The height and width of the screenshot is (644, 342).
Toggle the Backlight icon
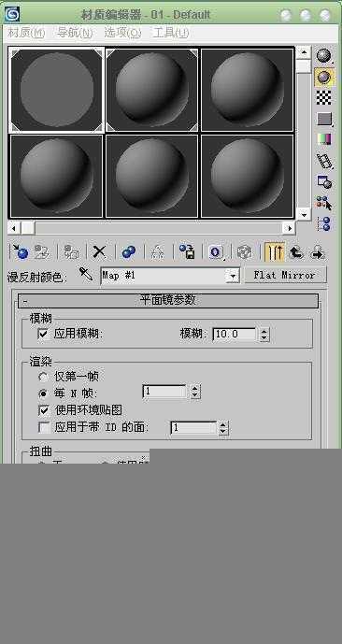click(324, 77)
